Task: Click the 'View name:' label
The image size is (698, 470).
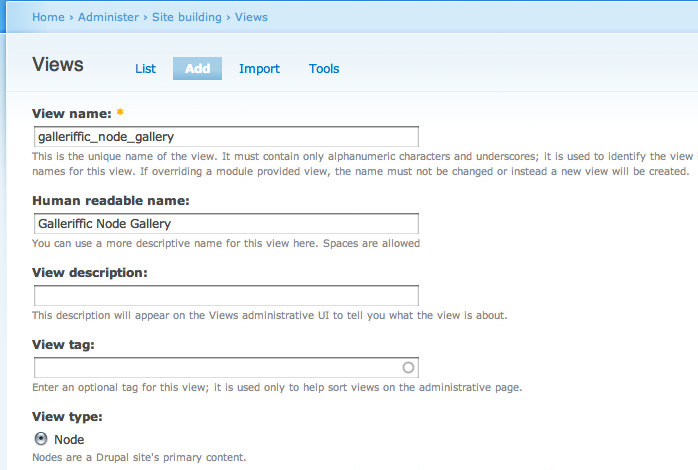Action: [72, 114]
